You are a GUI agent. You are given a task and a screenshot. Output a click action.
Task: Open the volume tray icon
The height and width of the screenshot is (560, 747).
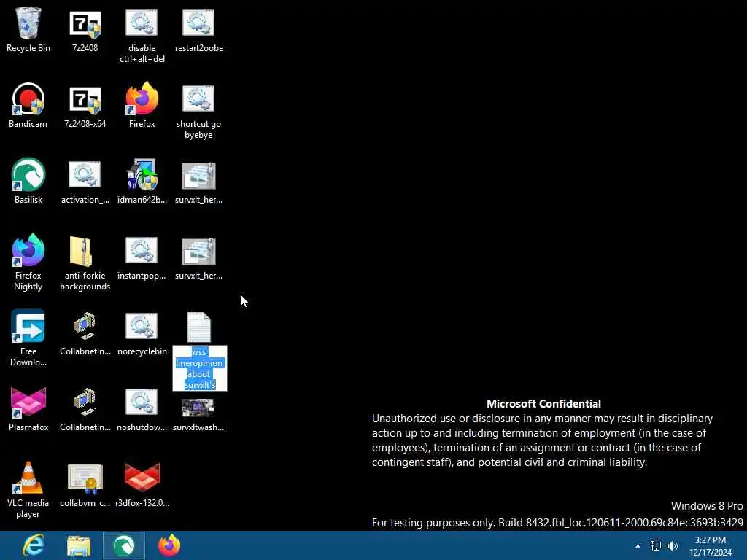(x=673, y=546)
